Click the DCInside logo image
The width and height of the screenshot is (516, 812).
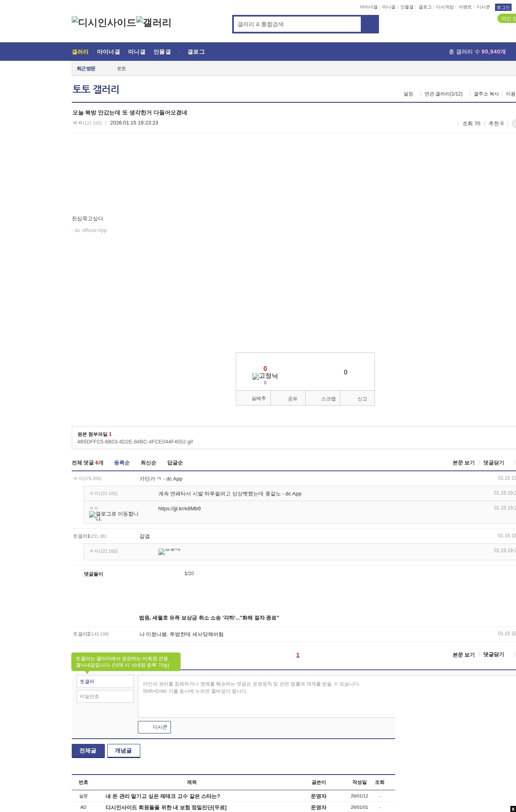(104, 23)
